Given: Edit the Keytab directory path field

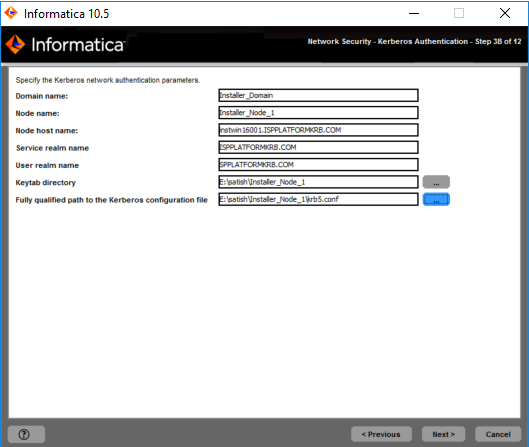Looking at the screenshot, I should click(x=318, y=182).
